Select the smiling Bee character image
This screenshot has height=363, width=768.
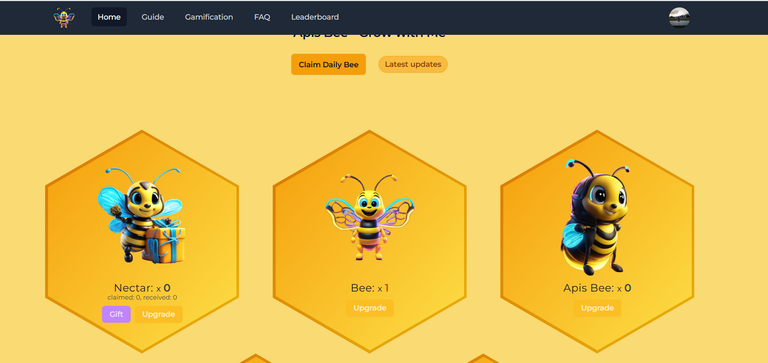click(x=370, y=217)
